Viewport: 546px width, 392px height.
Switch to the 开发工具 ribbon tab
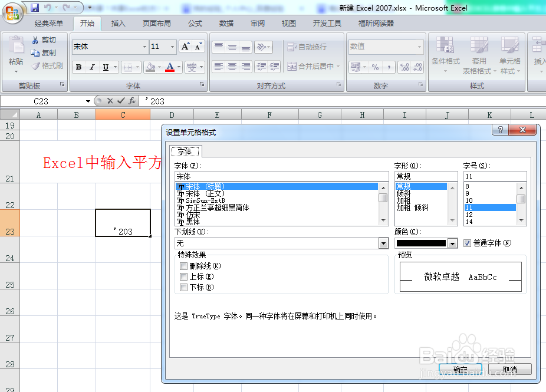[x=327, y=24]
